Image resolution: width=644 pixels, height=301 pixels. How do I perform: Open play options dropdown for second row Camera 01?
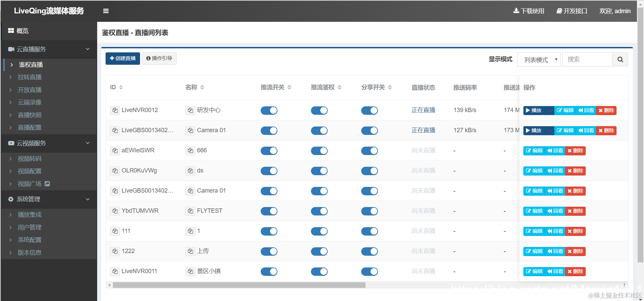coord(549,131)
